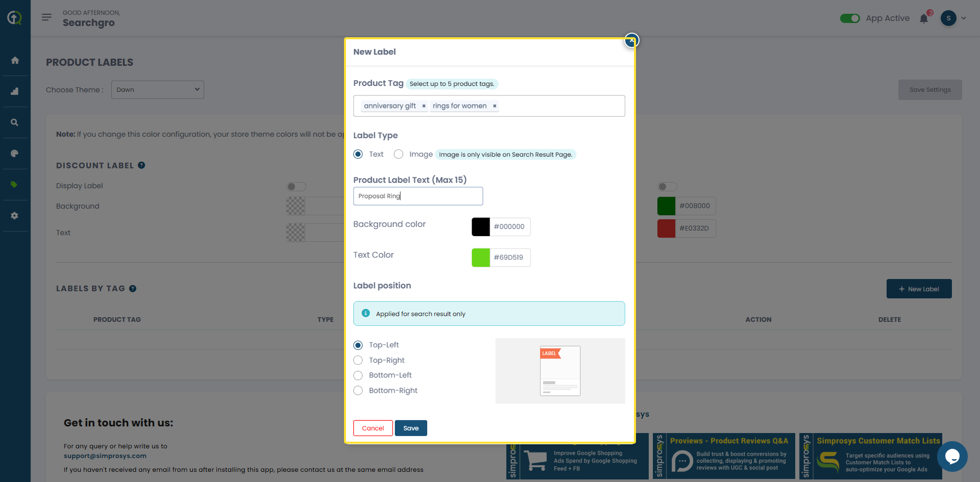Expand the Choose Theme dropdown
The height and width of the screenshot is (482, 980).
157,90
